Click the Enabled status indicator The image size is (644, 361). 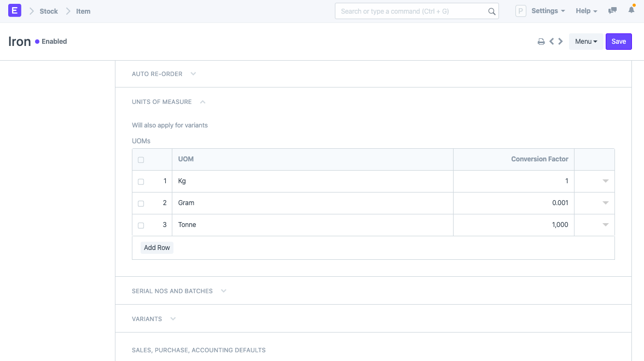point(51,42)
